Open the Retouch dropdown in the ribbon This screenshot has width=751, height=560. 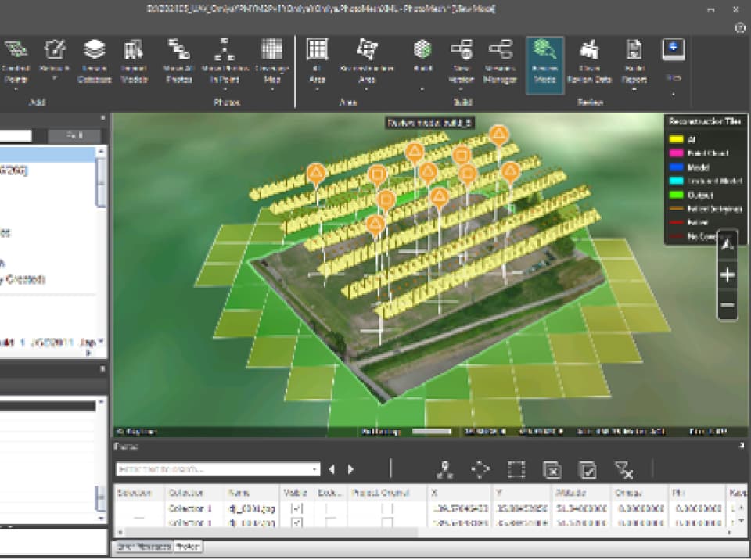pyautogui.click(x=55, y=78)
